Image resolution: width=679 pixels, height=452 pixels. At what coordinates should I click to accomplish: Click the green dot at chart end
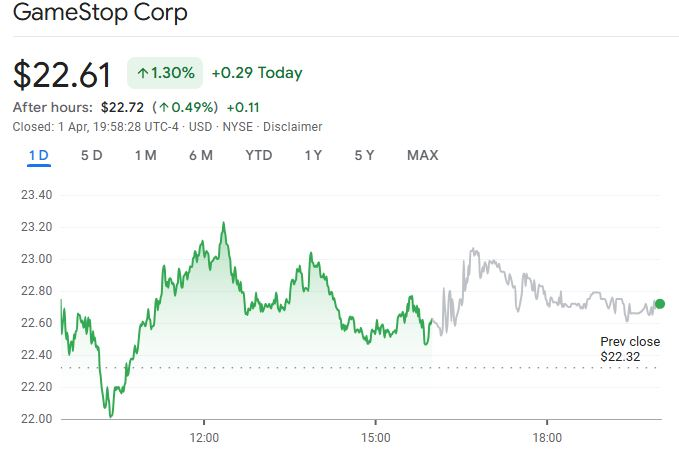pyautogui.click(x=660, y=303)
